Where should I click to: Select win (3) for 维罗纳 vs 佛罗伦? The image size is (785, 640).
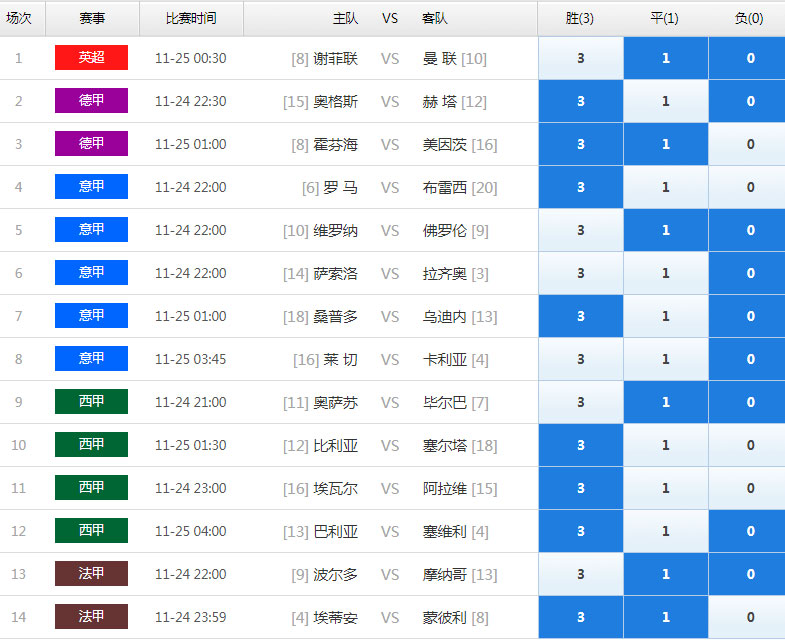tap(581, 230)
